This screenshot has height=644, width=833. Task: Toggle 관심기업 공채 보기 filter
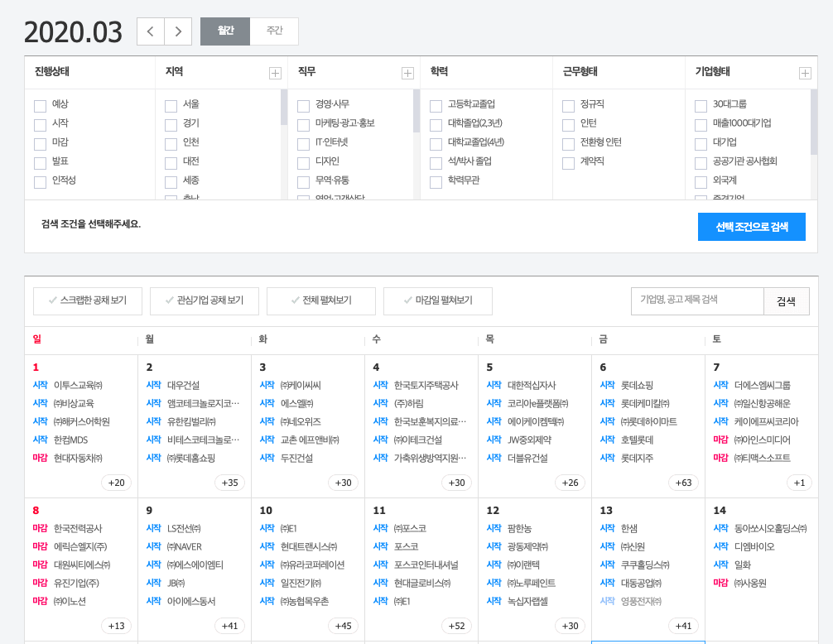pos(205,301)
